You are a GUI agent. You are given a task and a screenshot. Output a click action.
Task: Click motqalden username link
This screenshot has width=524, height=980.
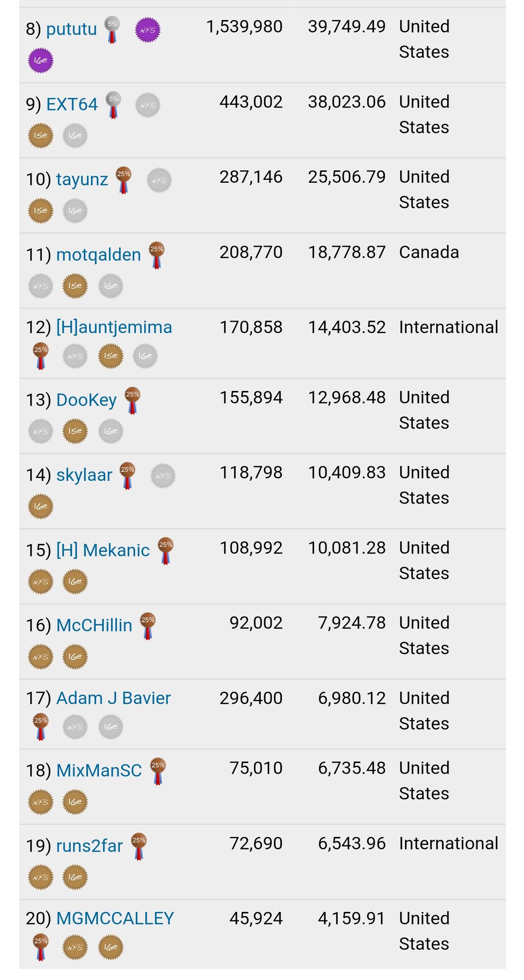pos(99,255)
